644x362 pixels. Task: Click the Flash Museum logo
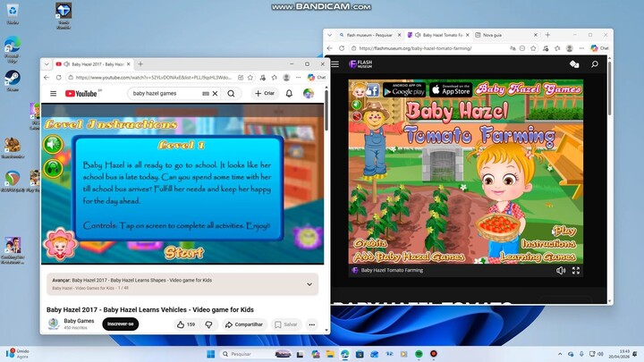tap(360, 64)
